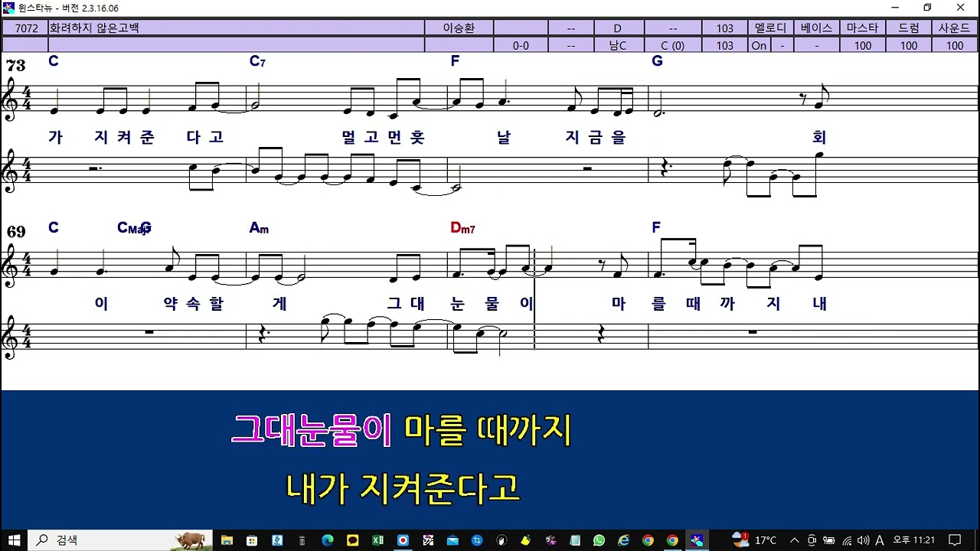Open network settings in system tray
Screen dimensions: 980x551
click(847, 540)
